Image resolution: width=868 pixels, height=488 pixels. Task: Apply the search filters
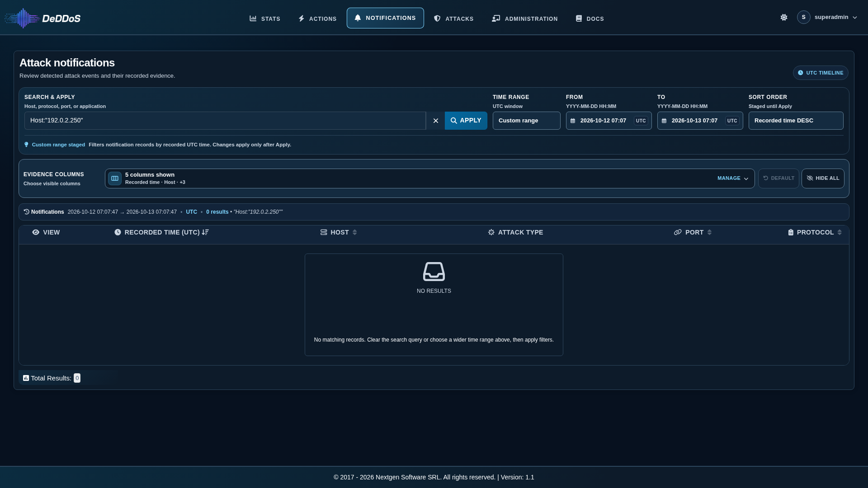[466, 121]
